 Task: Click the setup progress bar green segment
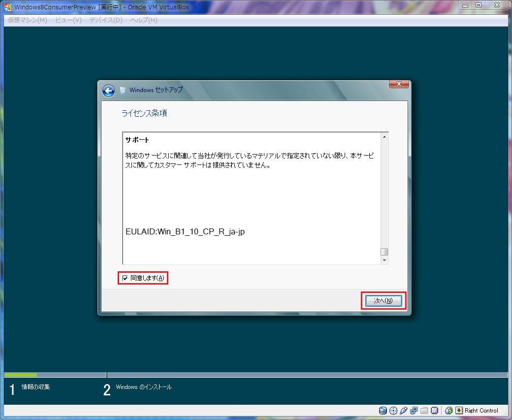pyautogui.click(x=21, y=375)
